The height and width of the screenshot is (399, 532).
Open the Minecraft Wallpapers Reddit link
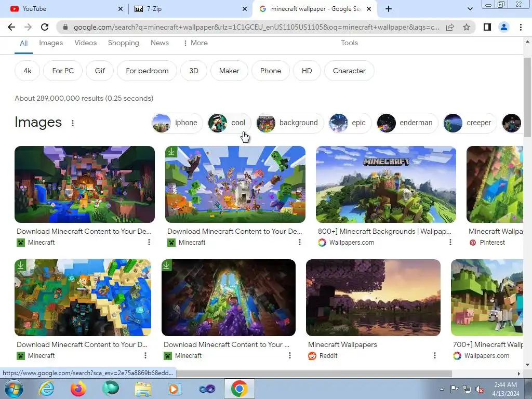tap(343, 345)
